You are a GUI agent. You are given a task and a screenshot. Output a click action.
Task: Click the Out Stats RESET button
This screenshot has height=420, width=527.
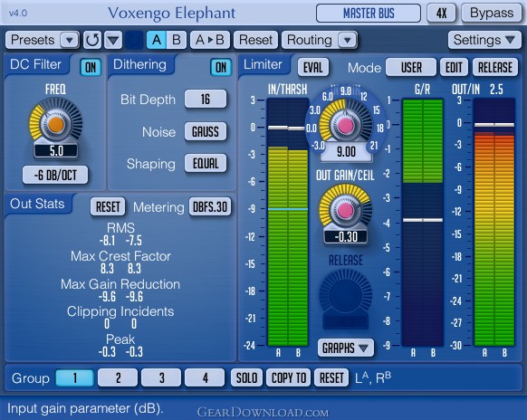(x=108, y=206)
